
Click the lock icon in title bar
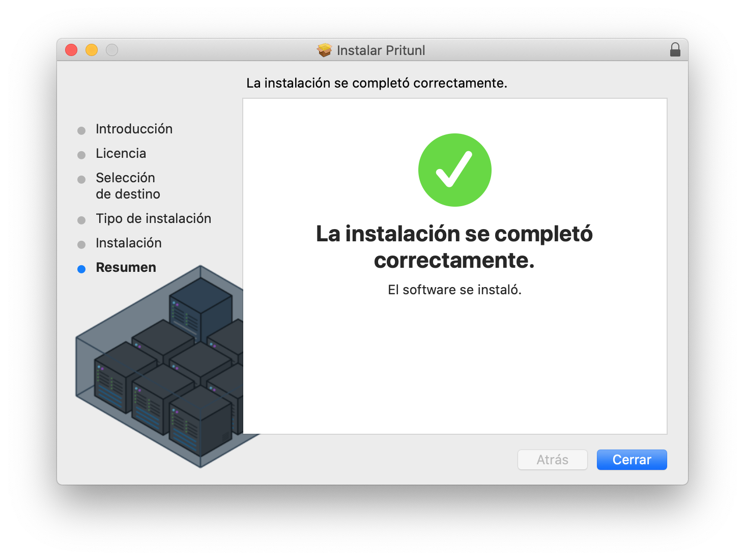[675, 50]
